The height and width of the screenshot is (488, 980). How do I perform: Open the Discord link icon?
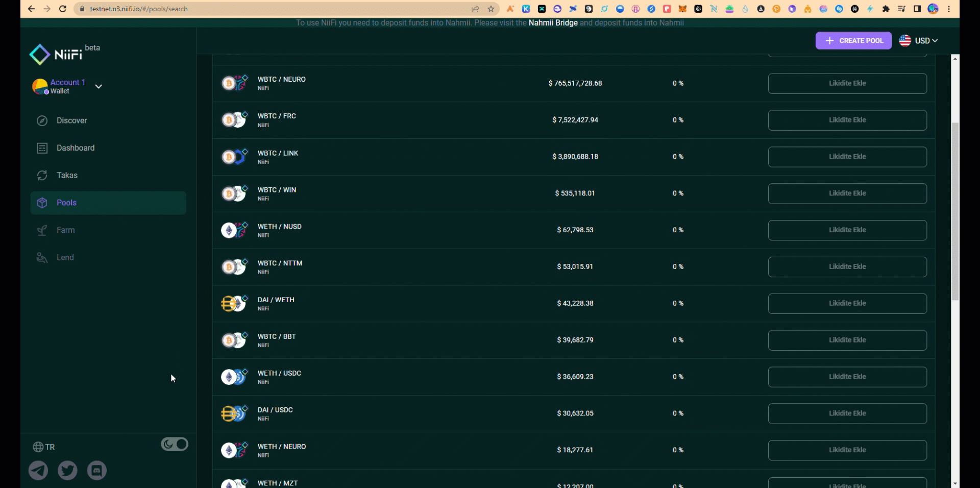point(97,470)
